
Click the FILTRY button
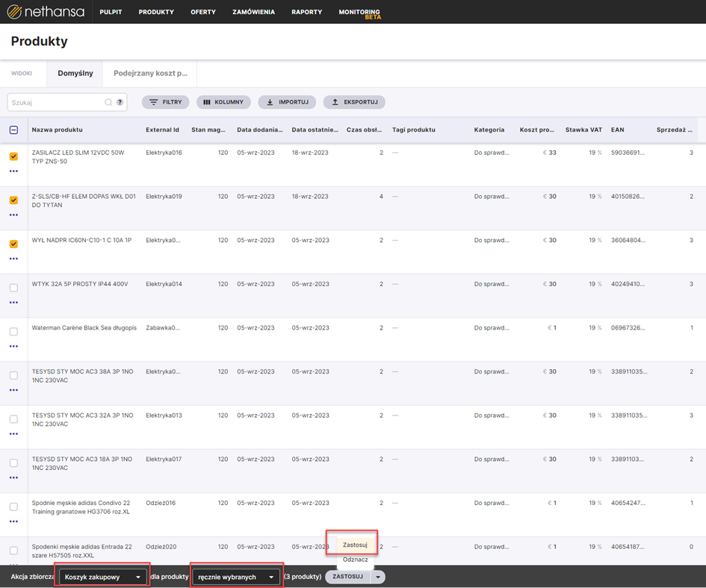coord(166,102)
